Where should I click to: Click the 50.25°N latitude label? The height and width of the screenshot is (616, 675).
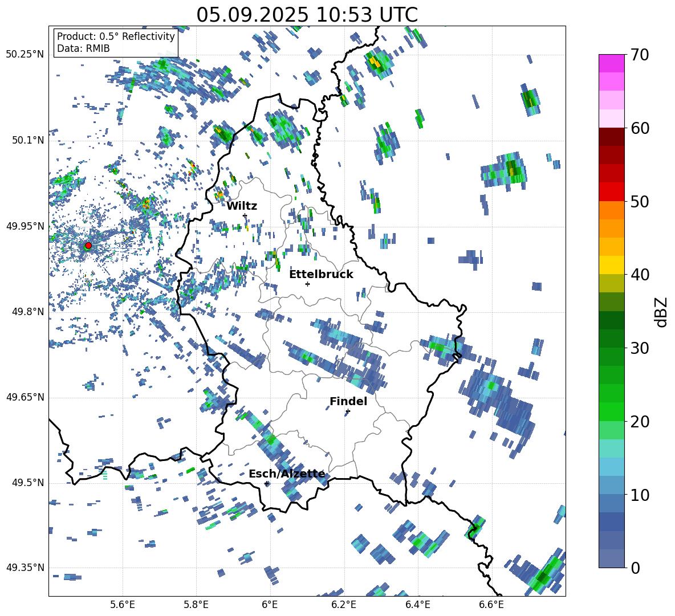(x=25, y=55)
